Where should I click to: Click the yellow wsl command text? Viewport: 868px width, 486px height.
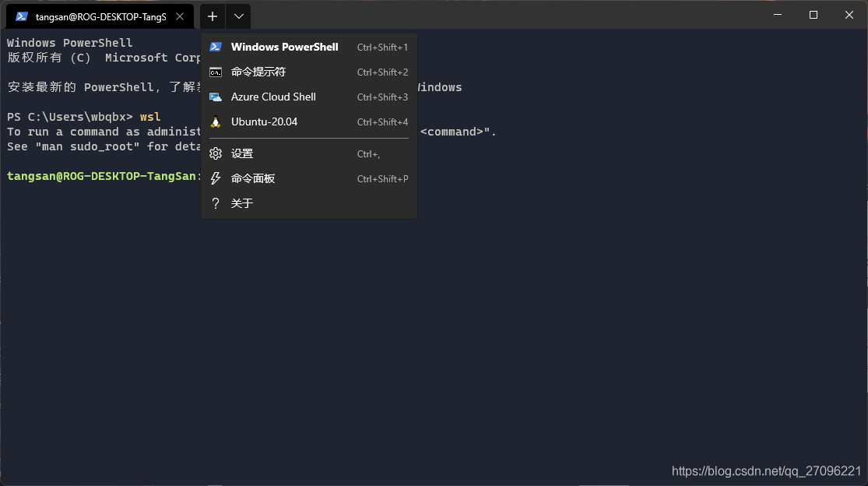150,117
